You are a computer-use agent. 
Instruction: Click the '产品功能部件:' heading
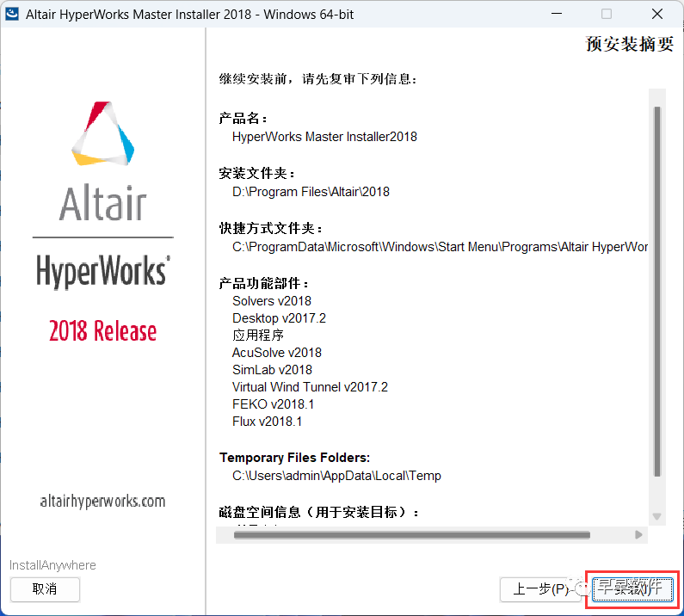click(x=264, y=284)
